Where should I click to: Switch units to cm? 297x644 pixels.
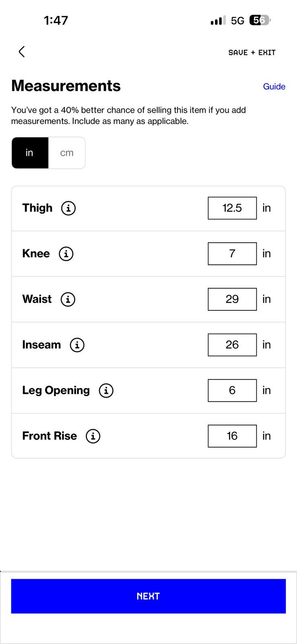click(x=67, y=153)
